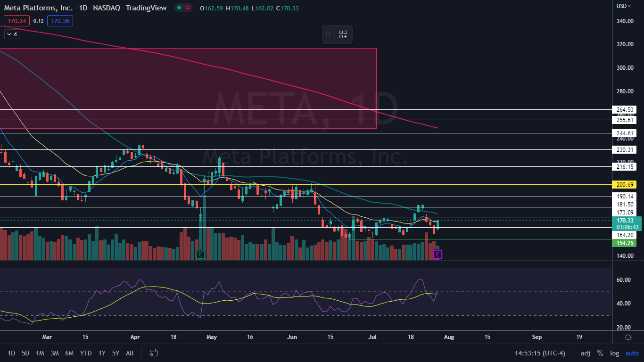Click the 340.00 price axis tick

pos(624,21)
